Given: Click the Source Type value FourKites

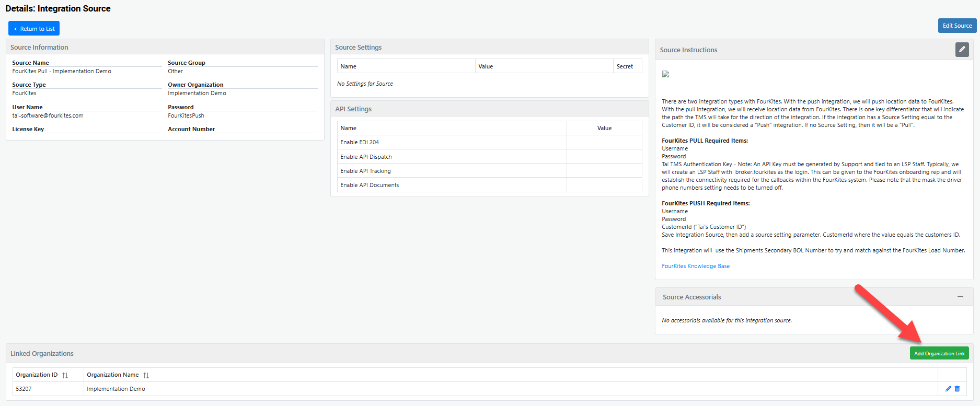Looking at the screenshot, I should (x=25, y=93).
